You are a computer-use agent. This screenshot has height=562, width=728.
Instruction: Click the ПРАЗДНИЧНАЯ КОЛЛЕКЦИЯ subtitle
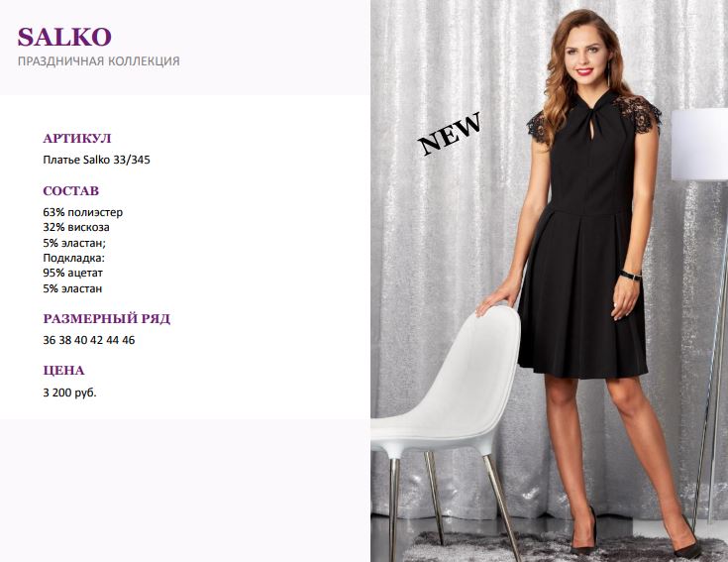(99, 61)
